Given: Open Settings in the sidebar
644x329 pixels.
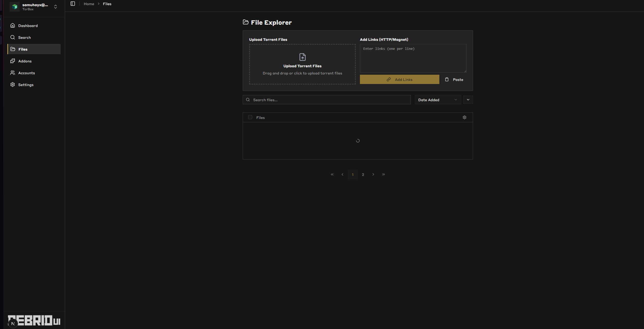Looking at the screenshot, I should [26, 85].
